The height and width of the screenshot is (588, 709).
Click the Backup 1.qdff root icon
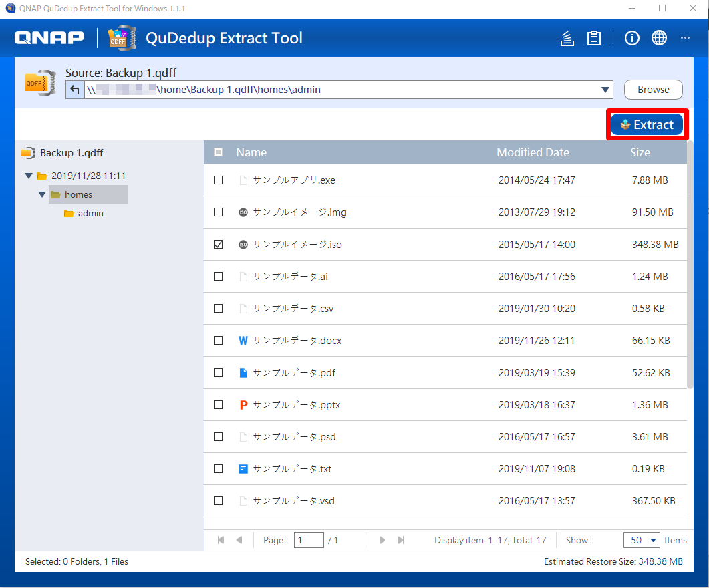(x=28, y=153)
